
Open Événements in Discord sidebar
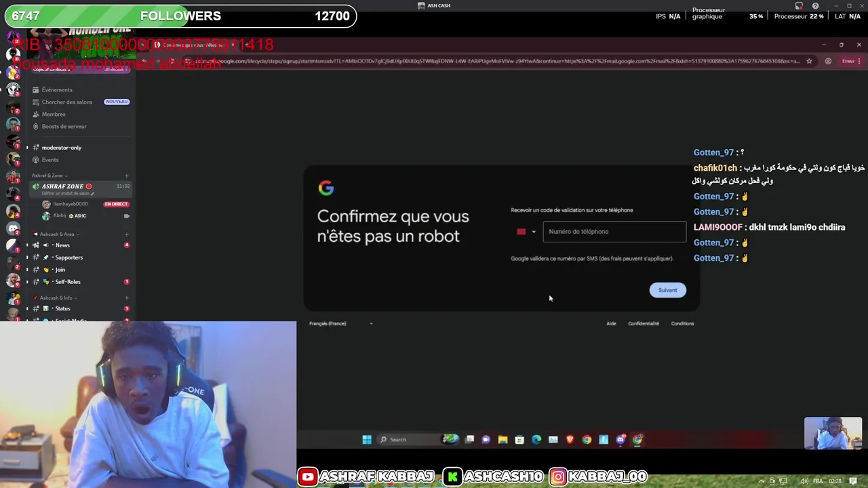point(57,89)
